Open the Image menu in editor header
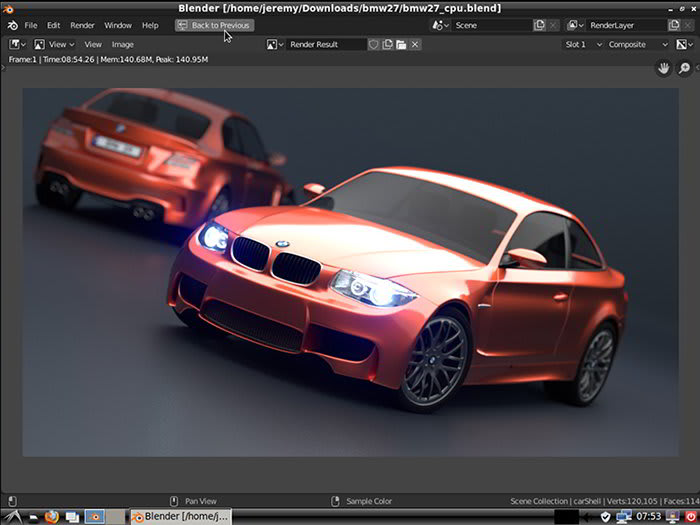The width and height of the screenshot is (700, 525). tap(122, 44)
